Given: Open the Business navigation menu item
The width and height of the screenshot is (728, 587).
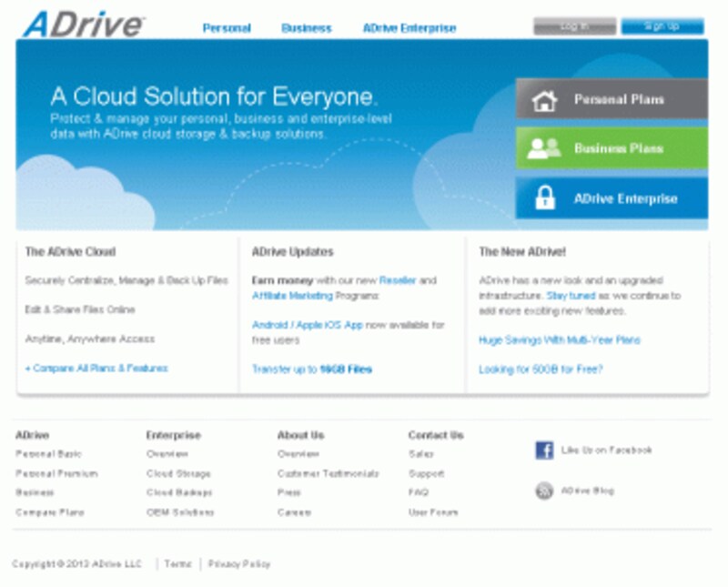Looking at the screenshot, I should [x=307, y=28].
